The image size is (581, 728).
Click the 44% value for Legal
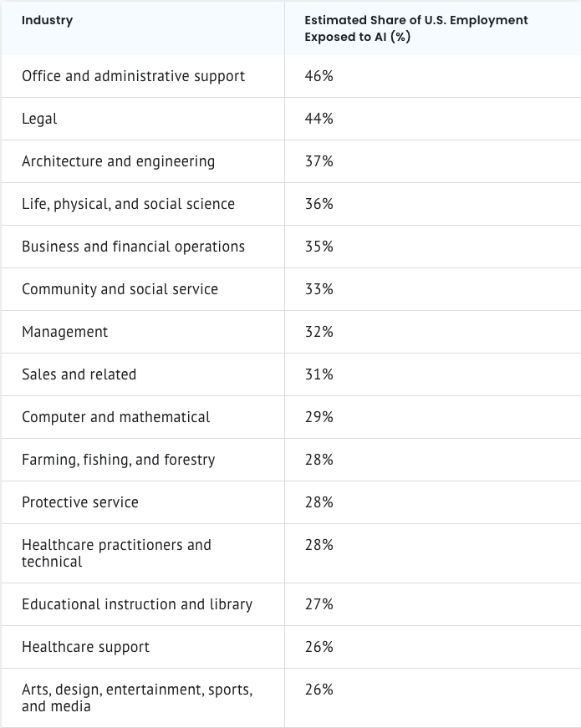tap(319, 119)
